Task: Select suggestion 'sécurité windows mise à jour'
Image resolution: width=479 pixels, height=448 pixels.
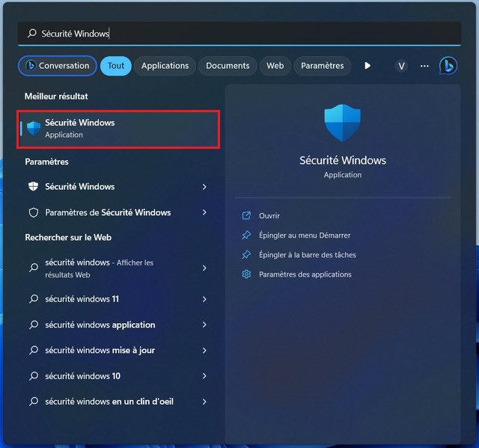Action: click(x=118, y=350)
